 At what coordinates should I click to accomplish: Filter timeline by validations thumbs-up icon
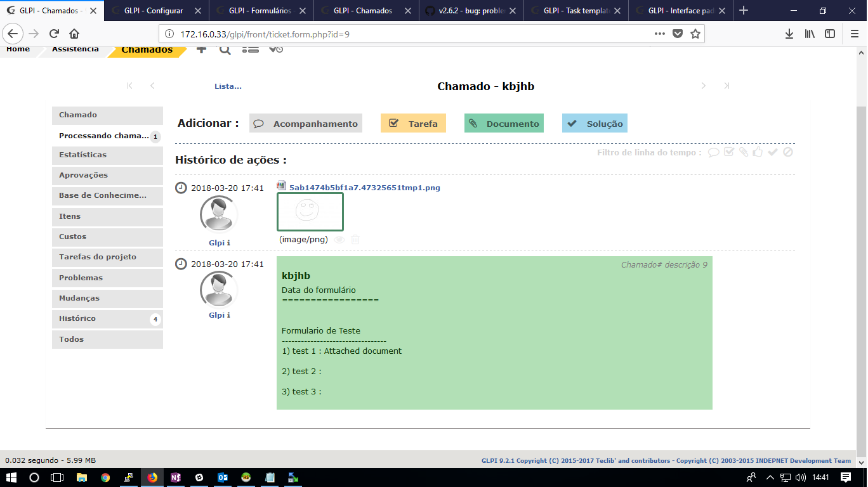(759, 152)
